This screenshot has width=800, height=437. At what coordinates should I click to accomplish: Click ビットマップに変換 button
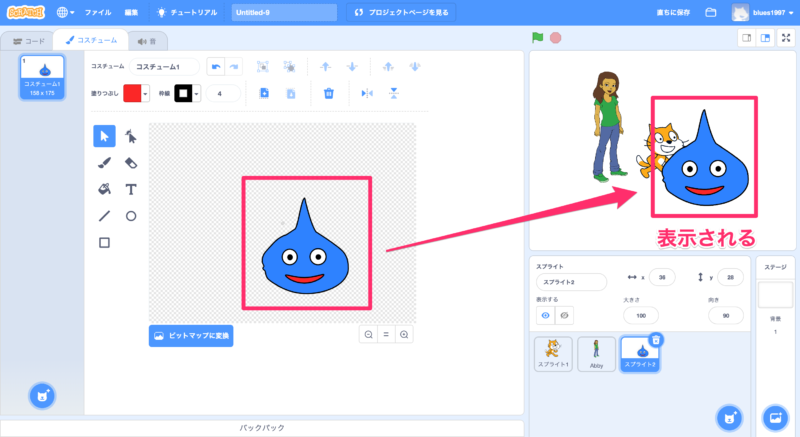[x=190, y=336]
